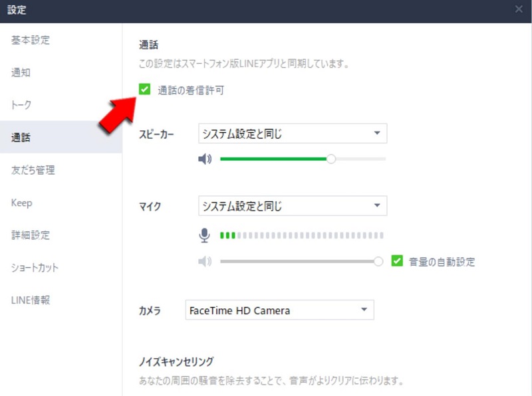The height and width of the screenshot is (396, 532).
Task: Select the 通話 sidebar item
Action: (x=61, y=137)
